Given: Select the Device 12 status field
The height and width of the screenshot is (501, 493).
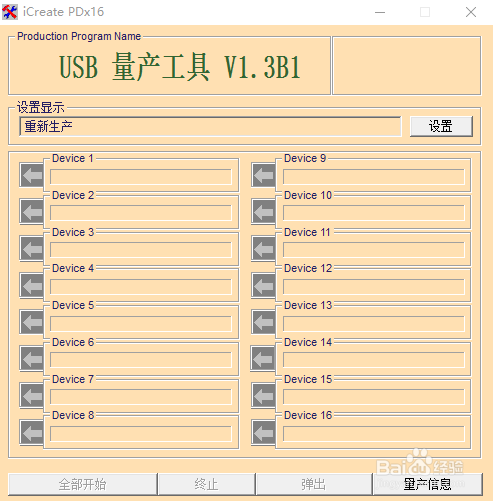Looking at the screenshot, I should coord(374,287).
